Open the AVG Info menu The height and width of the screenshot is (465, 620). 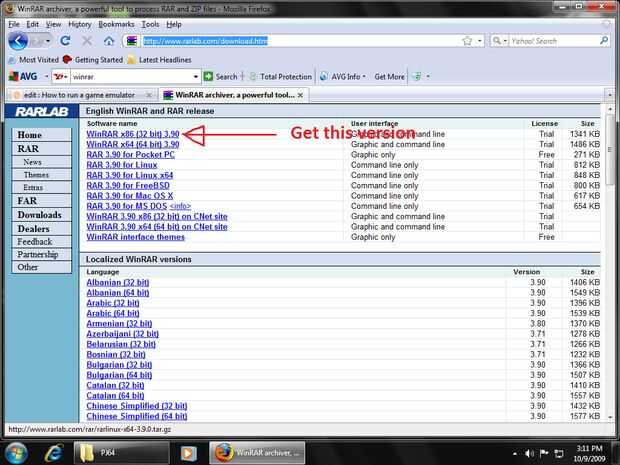click(342, 76)
